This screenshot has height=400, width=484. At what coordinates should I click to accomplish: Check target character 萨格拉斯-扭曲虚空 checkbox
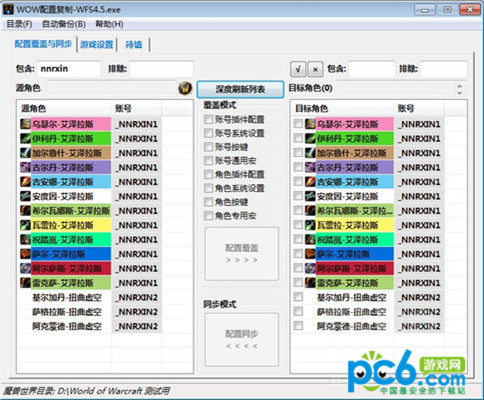298,311
